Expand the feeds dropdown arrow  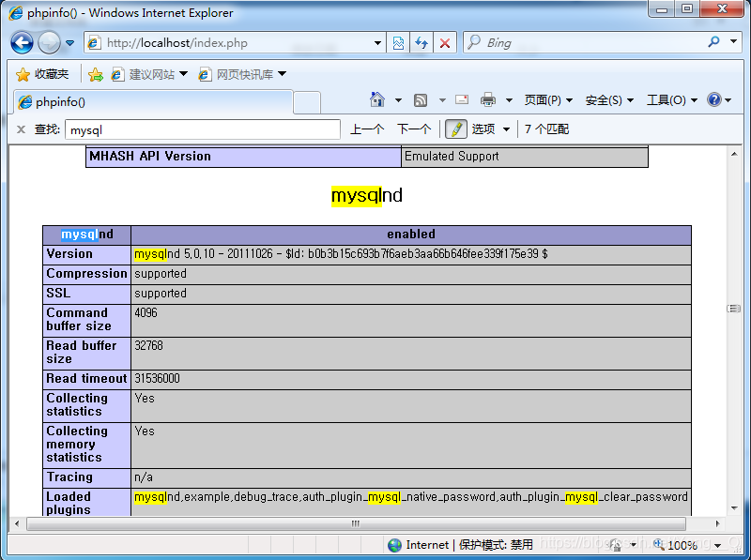442,100
